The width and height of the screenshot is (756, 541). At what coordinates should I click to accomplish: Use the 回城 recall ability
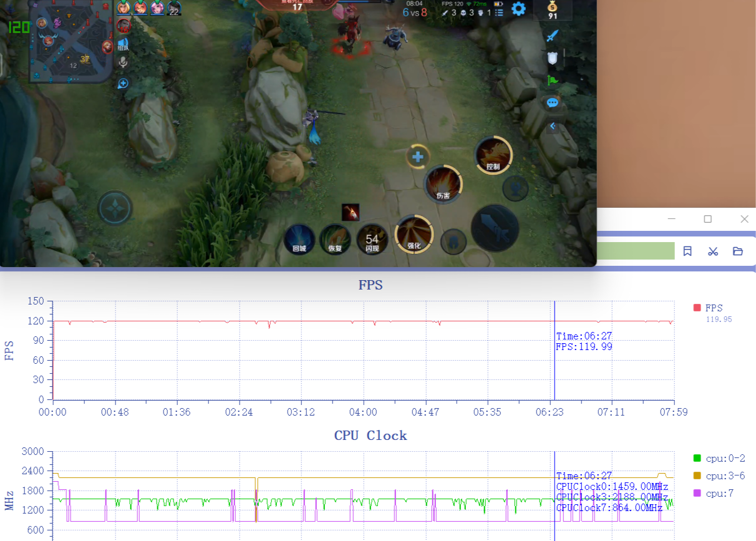(x=299, y=240)
